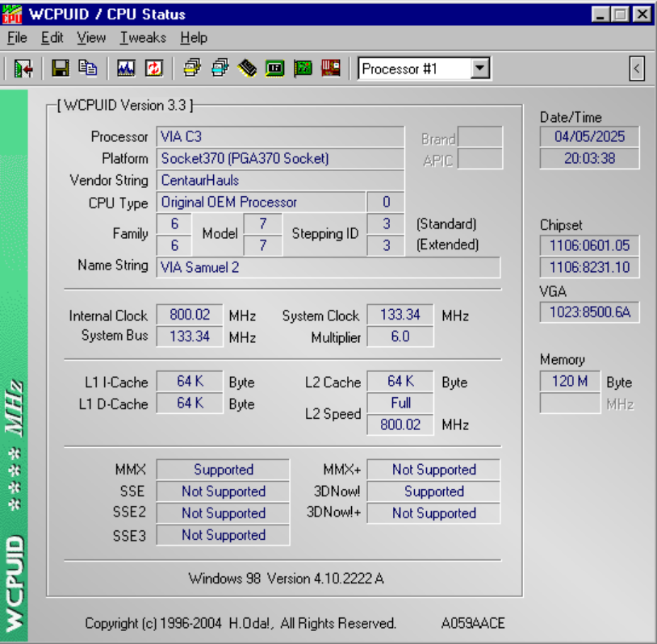Click the WCPUID title bar app icon
This screenshot has width=657, height=644.
pos(12,15)
